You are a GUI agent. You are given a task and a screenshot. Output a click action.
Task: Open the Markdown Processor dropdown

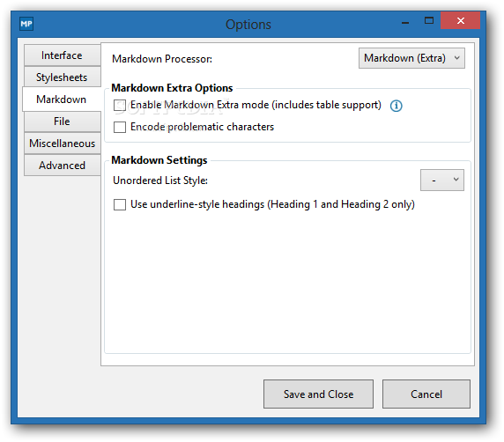click(411, 58)
